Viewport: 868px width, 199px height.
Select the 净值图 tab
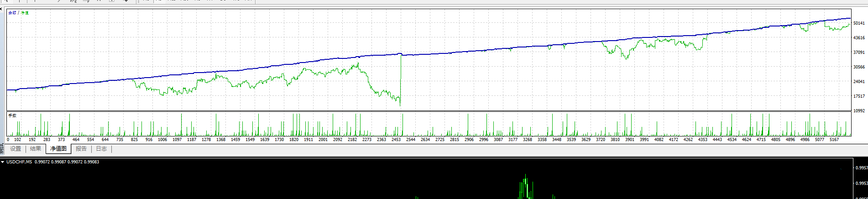58,149
